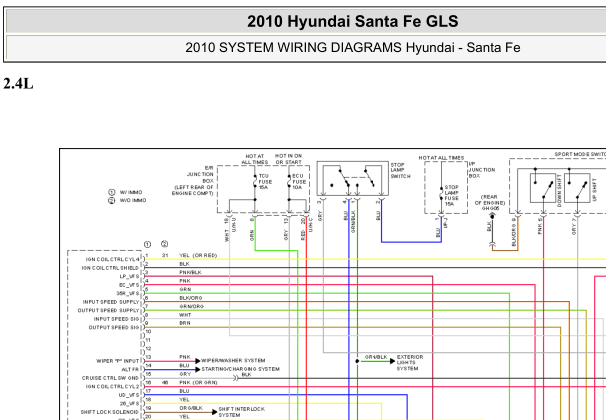Click the "W/O IMMO" legend entry

pos(127,201)
